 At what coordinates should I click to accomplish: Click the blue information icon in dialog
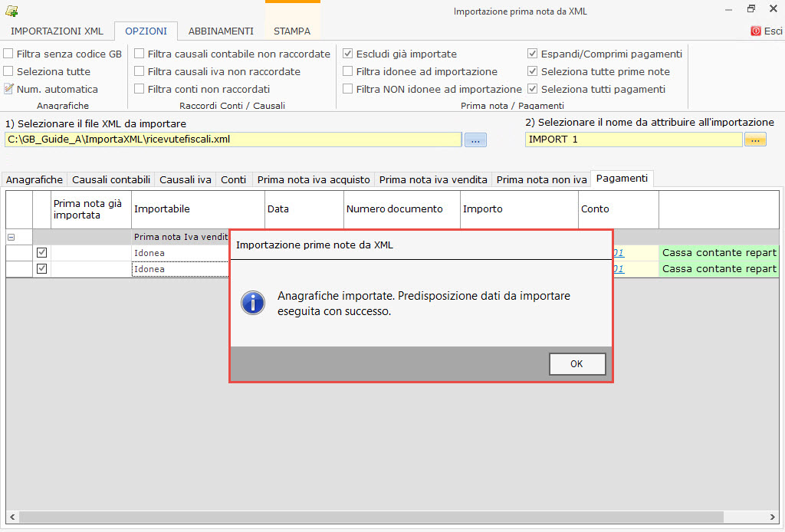click(x=253, y=303)
